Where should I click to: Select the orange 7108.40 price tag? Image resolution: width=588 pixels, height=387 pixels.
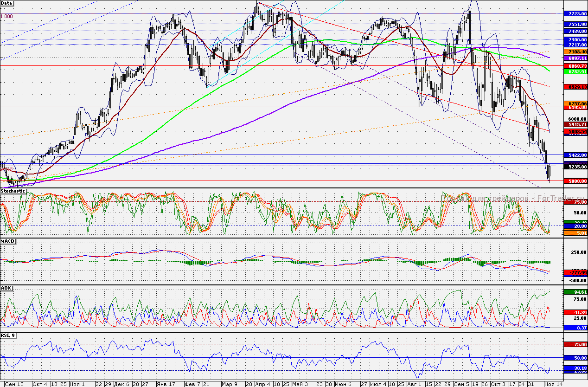point(575,52)
